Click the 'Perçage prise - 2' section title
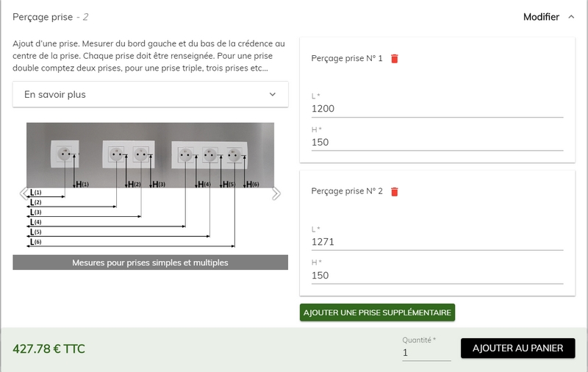The image size is (588, 372). point(51,17)
